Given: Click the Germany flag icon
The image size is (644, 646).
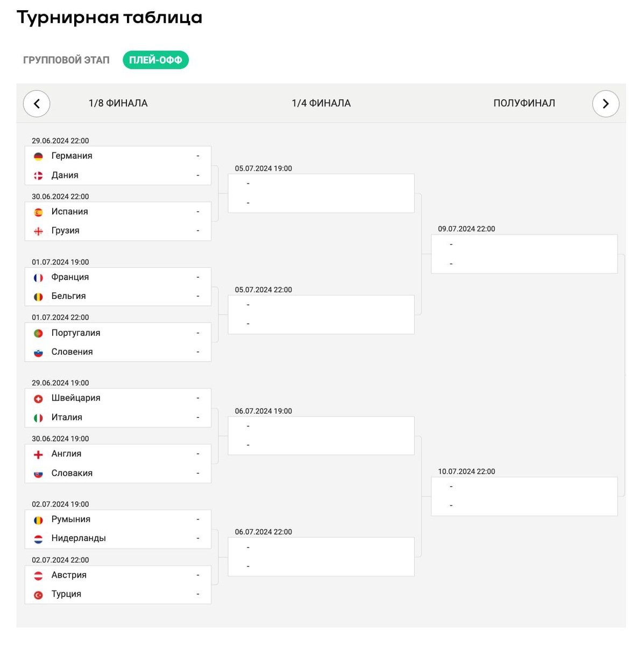Looking at the screenshot, I should [x=38, y=156].
